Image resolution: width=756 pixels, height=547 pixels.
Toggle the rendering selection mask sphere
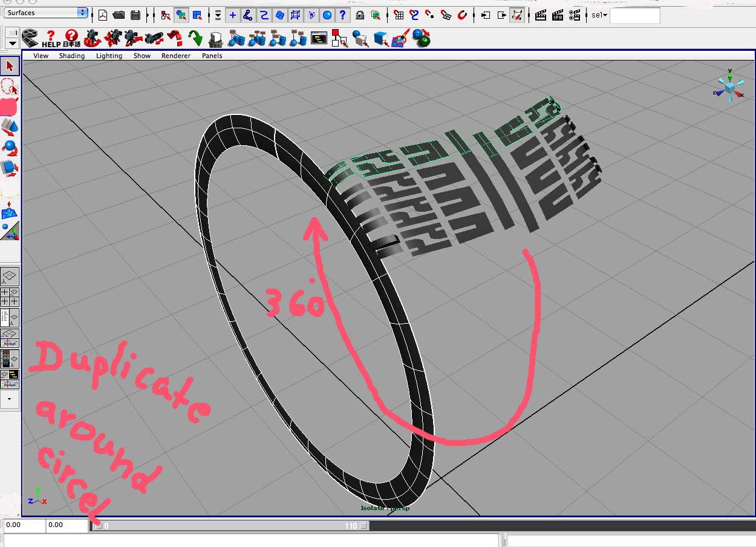click(327, 15)
